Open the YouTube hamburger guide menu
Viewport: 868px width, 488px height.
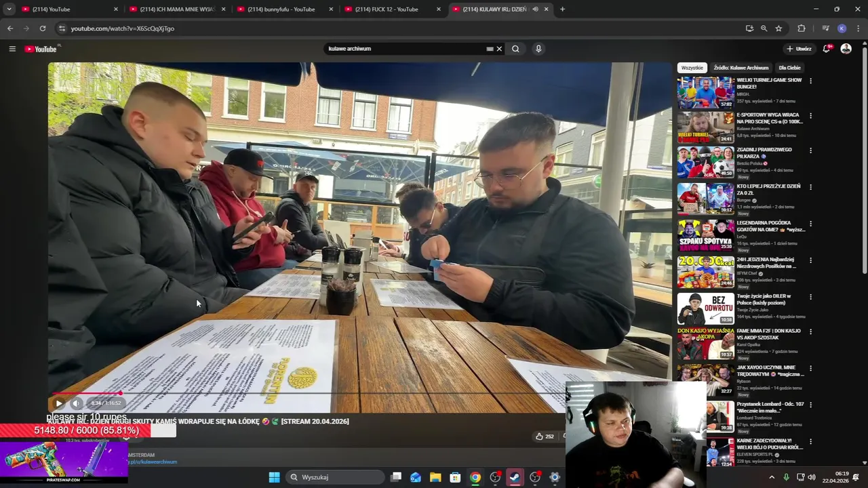(12, 49)
